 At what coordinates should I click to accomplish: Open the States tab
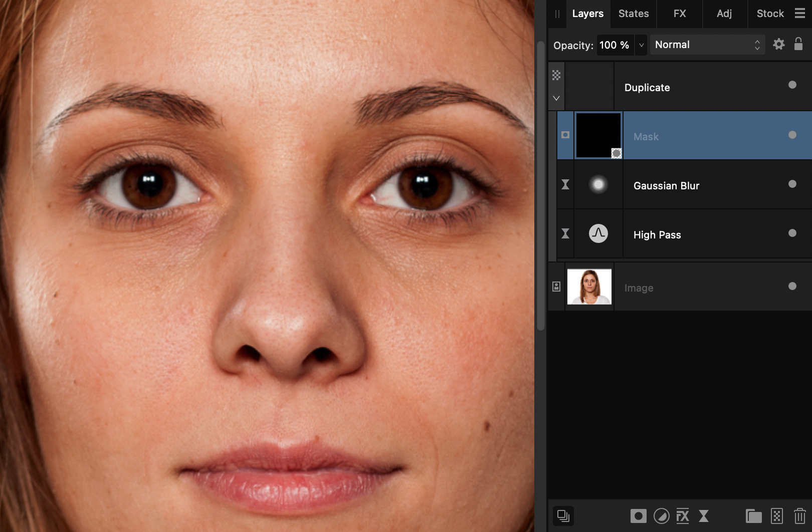coord(633,14)
